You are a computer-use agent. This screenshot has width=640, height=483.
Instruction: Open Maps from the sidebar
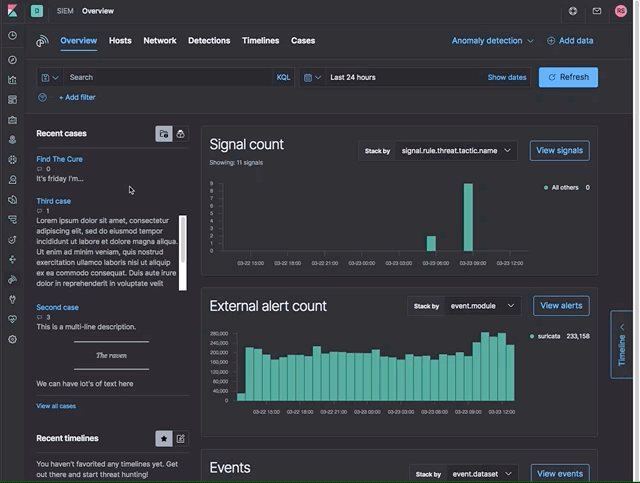pos(12,140)
